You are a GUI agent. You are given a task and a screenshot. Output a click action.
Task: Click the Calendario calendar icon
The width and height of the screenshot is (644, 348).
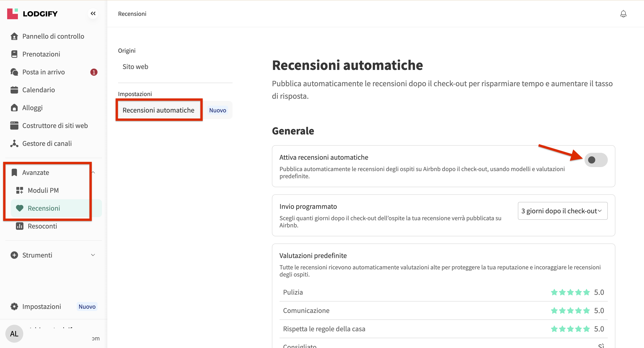(14, 90)
